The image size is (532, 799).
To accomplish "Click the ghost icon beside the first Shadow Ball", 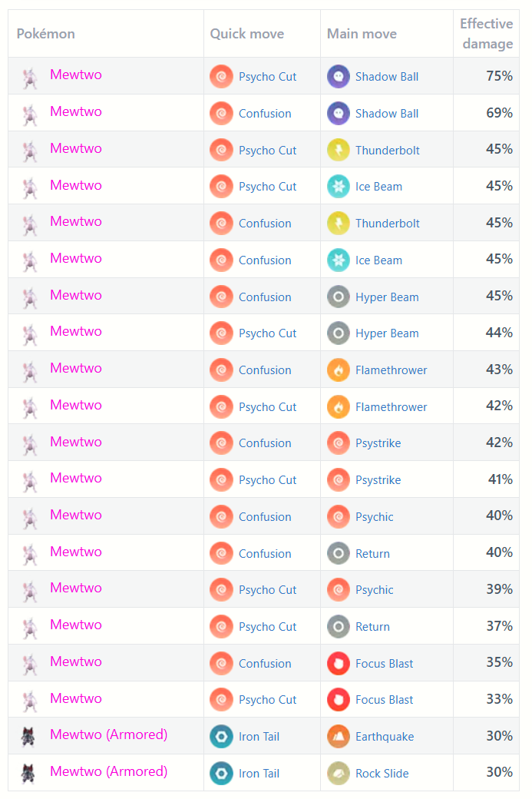I will click(x=339, y=76).
